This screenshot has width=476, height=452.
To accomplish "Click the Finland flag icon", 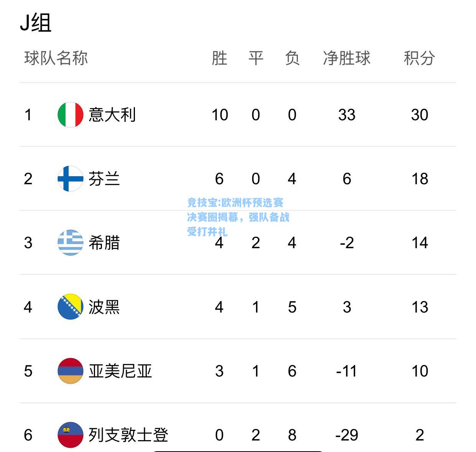I will pyautogui.click(x=71, y=179).
